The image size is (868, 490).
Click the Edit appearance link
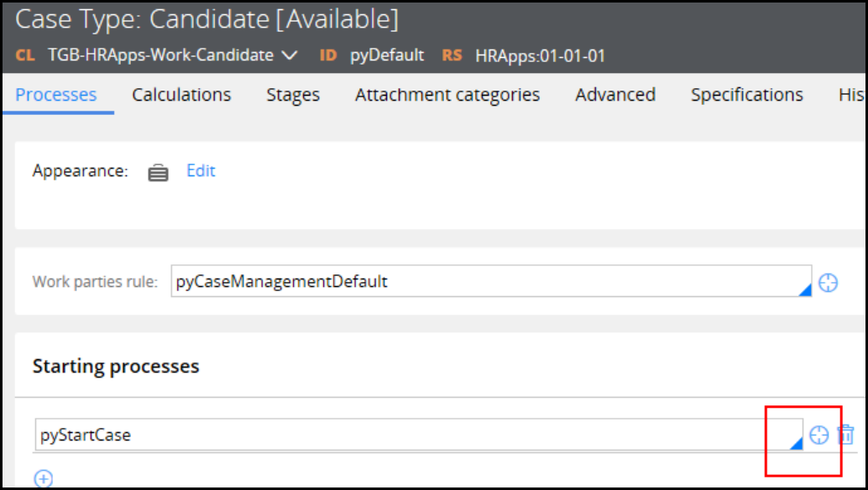[201, 171]
